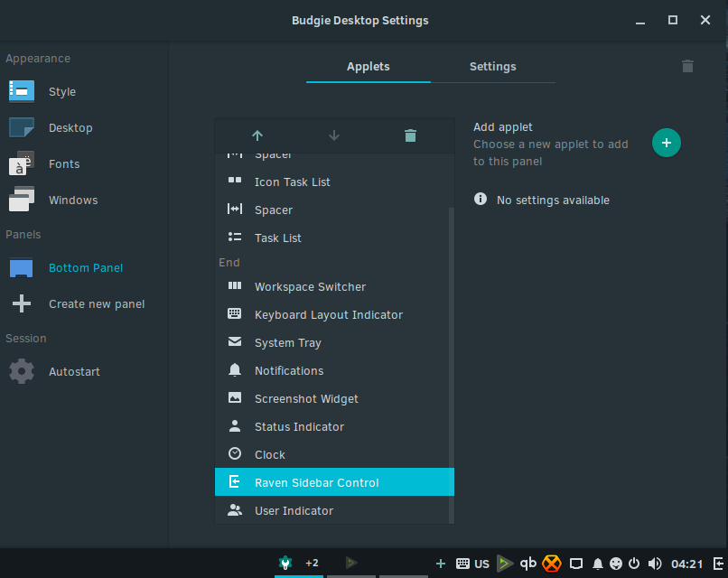The width and height of the screenshot is (728, 578).
Task: Remove panel using top-right trash icon
Action: click(x=687, y=67)
